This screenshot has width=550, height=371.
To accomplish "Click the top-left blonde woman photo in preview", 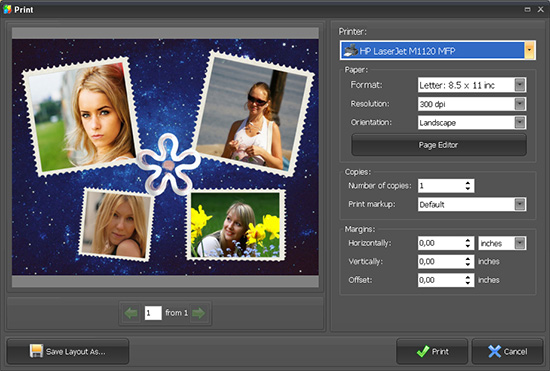I will [81, 116].
